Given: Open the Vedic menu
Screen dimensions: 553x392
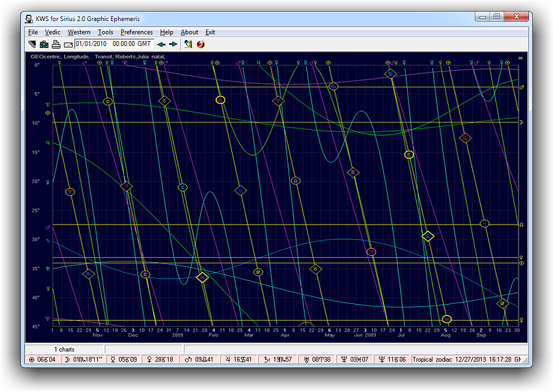Looking at the screenshot, I should coord(52,32).
